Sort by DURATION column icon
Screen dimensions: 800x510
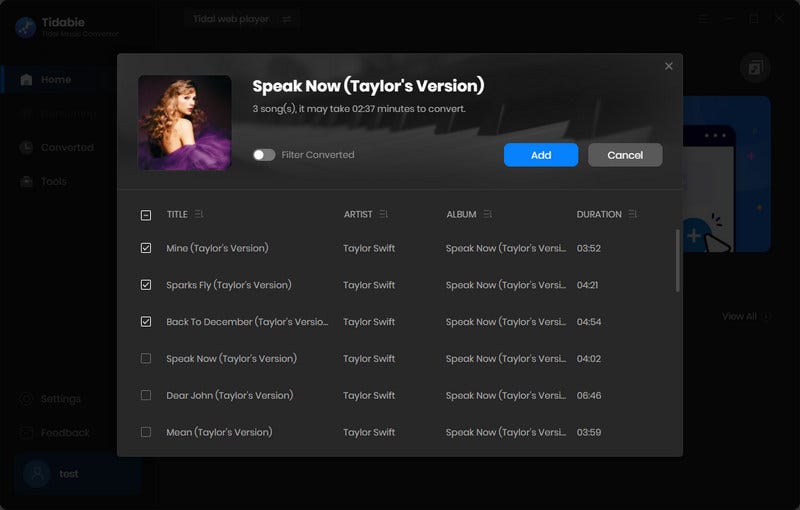[x=633, y=214]
